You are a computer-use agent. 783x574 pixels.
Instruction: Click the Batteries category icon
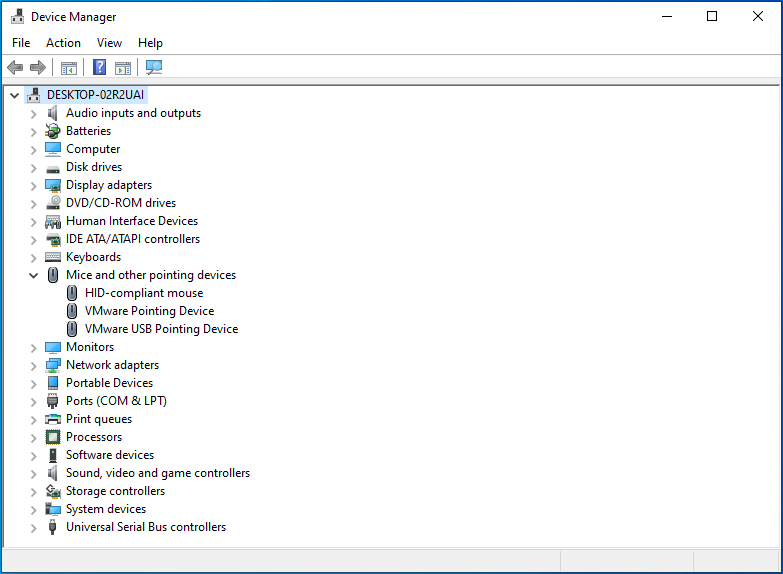(x=52, y=131)
